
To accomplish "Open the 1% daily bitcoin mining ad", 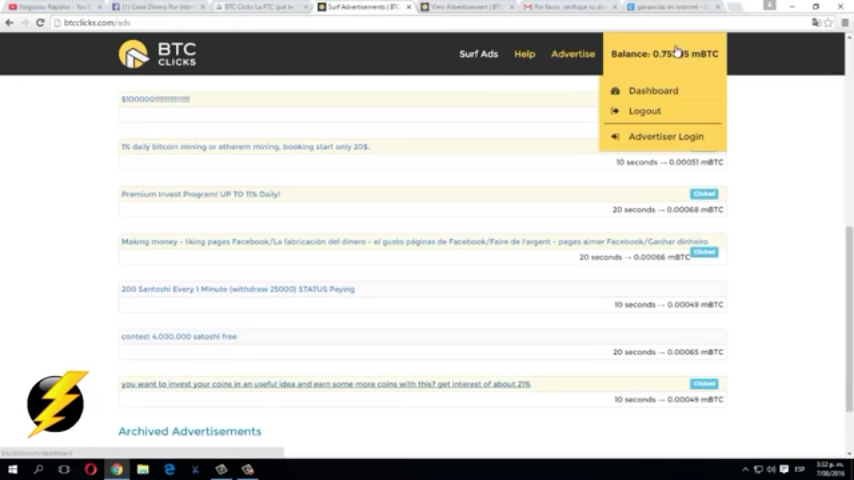I will [x=245, y=147].
